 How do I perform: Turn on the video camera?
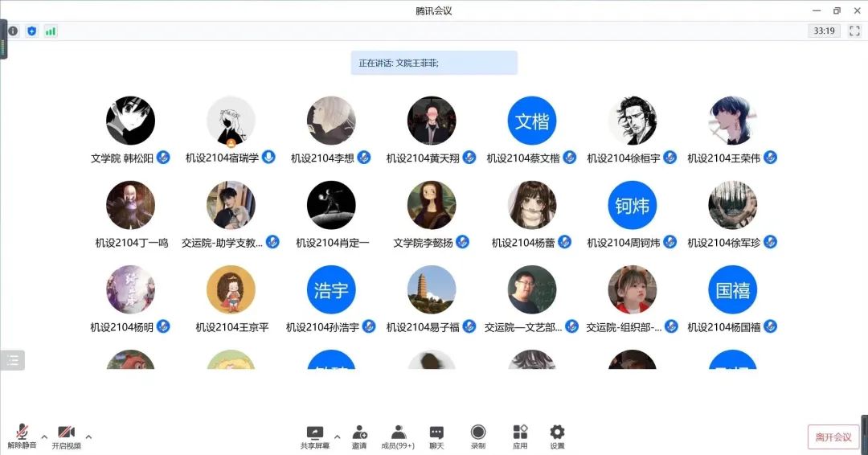pyautogui.click(x=67, y=437)
